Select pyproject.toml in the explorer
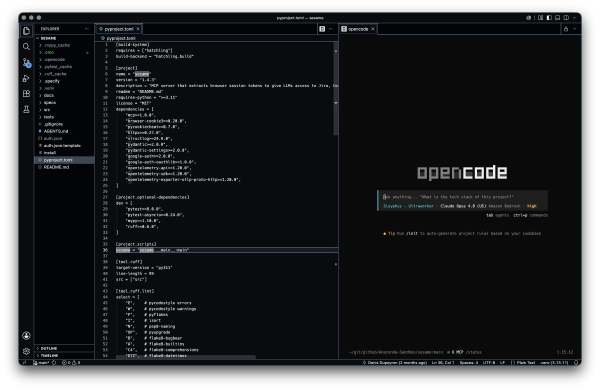Image resolution: width=600 pixels, height=390 pixels. (64, 160)
